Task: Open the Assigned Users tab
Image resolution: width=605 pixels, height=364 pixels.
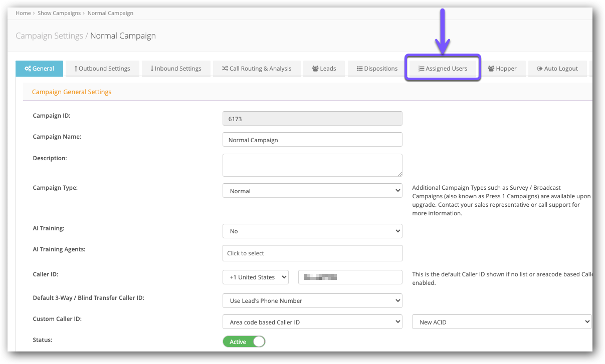Action: click(443, 69)
